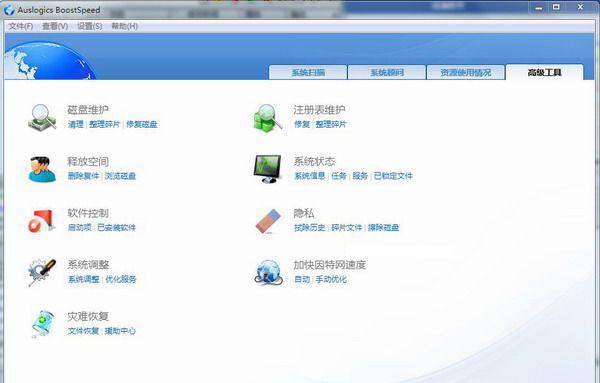Image resolution: width=600 pixels, height=383 pixels.
Task: Open the 援助中心 link
Action: [120, 331]
